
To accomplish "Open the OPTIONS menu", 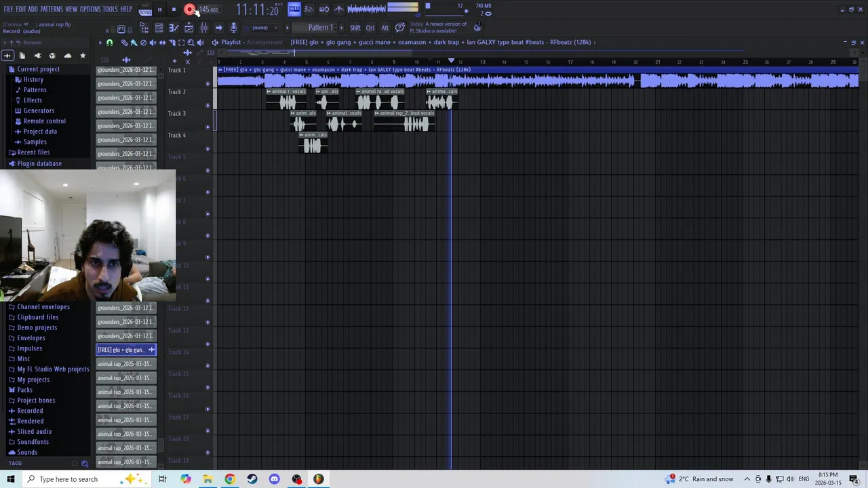I will (90, 9).
